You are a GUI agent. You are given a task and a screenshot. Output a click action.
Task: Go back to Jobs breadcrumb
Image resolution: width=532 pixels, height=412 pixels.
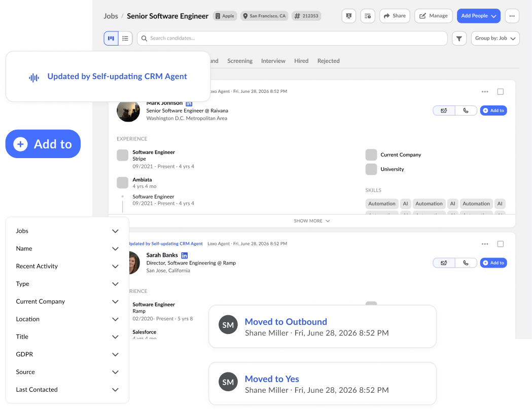tap(111, 16)
